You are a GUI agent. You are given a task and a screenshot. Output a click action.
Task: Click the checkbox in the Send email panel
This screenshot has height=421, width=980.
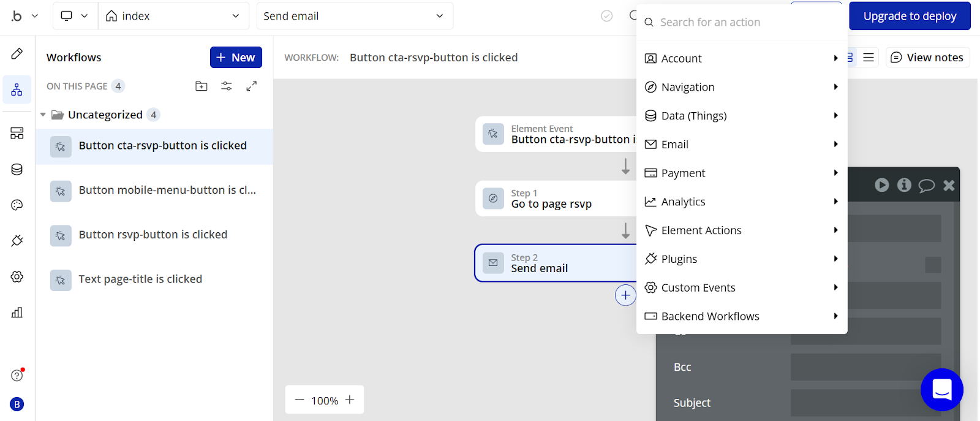(x=933, y=265)
